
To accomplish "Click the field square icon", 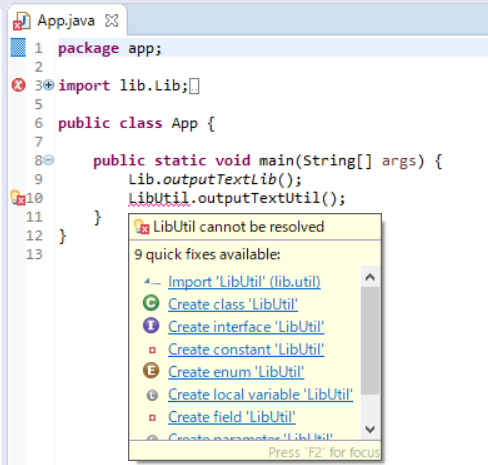I will [x=152, y=418].
